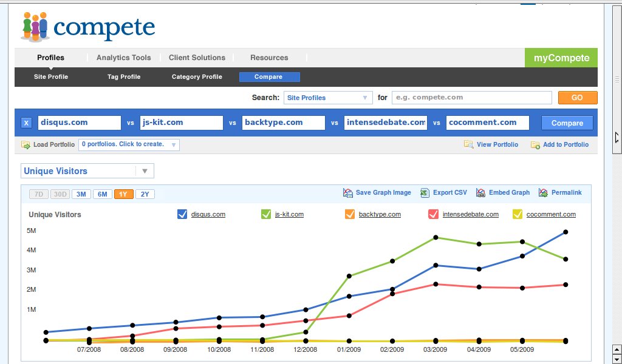Click the Save Graph Image icon
Viewport: 622px width, 364px height.
(x=347, y=193)
